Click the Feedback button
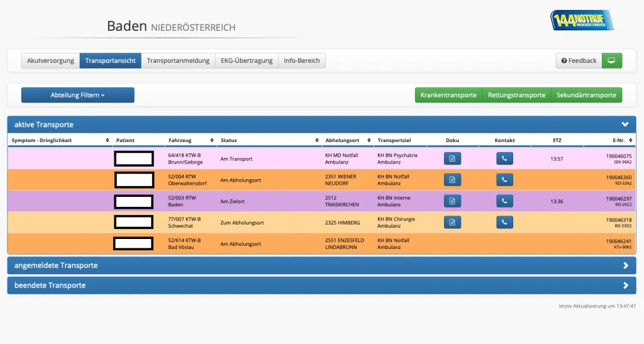The image size is (644, 344). [579, 60]
